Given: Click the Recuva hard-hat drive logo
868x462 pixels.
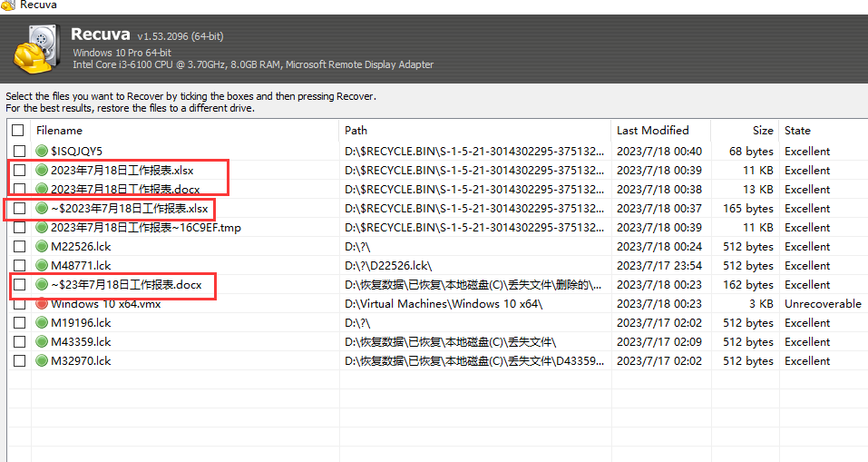Looking at the screenshot, I should [36, 49].
